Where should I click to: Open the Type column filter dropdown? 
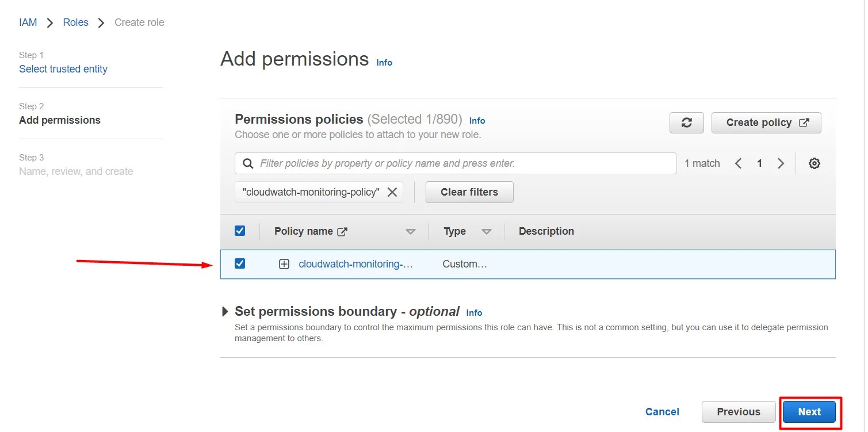[x=487, y=231]
